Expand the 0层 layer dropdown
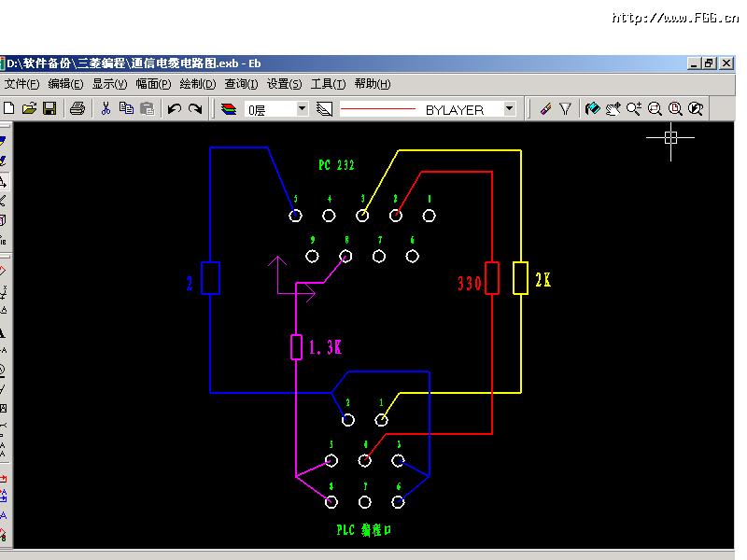Screen dimensions: 747x560 click(302, 108)
